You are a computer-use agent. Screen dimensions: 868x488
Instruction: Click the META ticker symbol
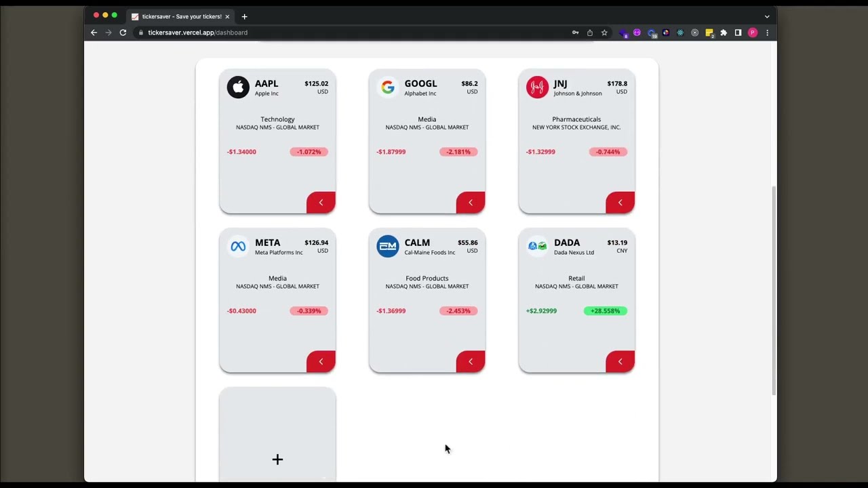[x=267, y=243]
